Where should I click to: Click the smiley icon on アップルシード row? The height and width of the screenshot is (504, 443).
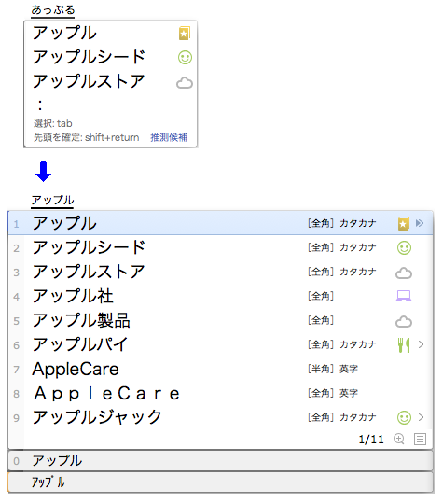point(404,248)
